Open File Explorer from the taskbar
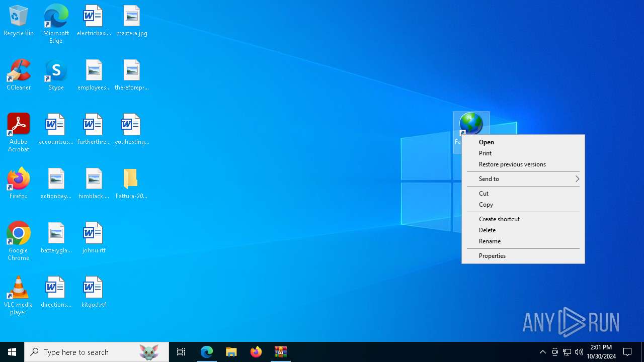This screenshot has width=644, height=362. [x=231, y=352]
